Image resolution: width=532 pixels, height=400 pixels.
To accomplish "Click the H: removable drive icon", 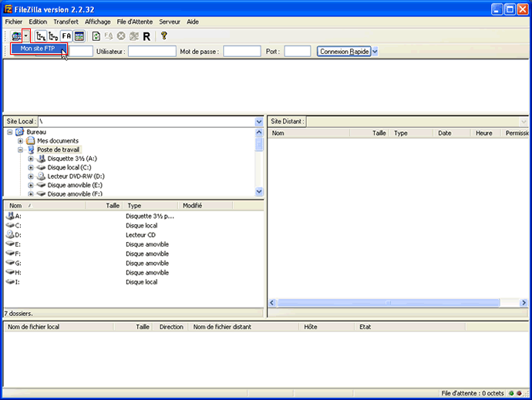I will click(10, 272).
